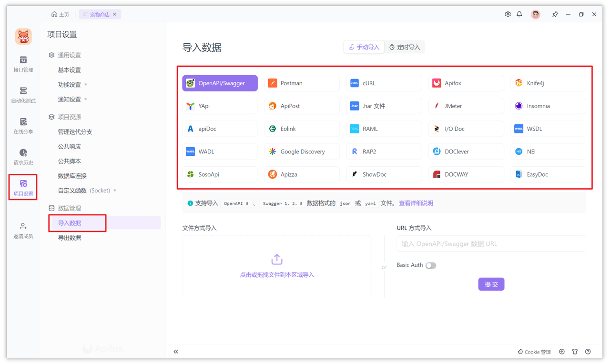Toggle the Basic Auth switch
The height and width of the screenshot is (364, 610).
(x=431, y=265)
